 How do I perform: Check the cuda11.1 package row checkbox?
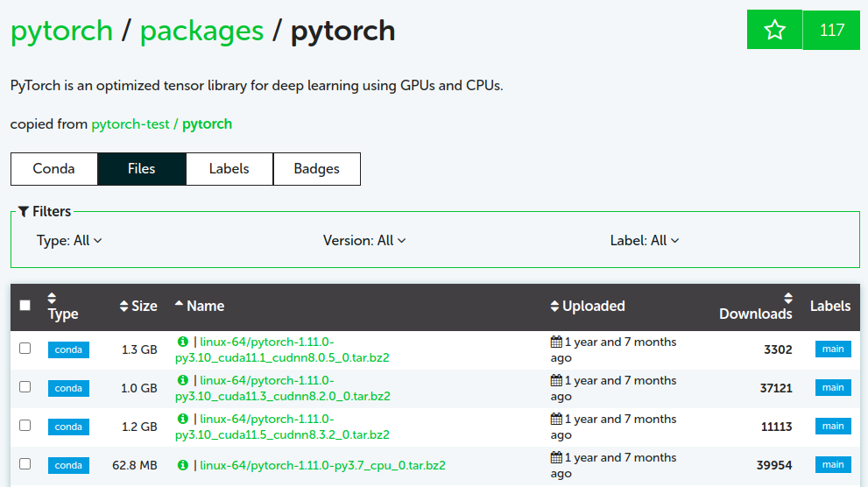(x=25, y=348)
